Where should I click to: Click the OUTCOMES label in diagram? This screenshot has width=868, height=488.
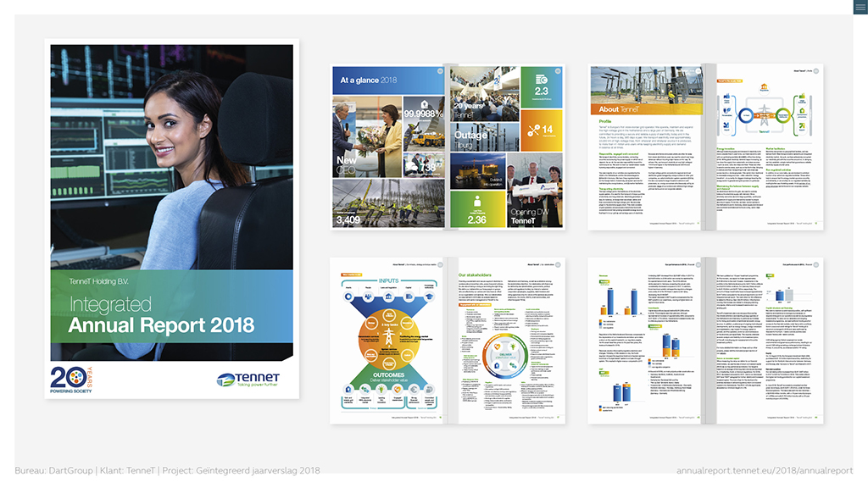(388, 374)
